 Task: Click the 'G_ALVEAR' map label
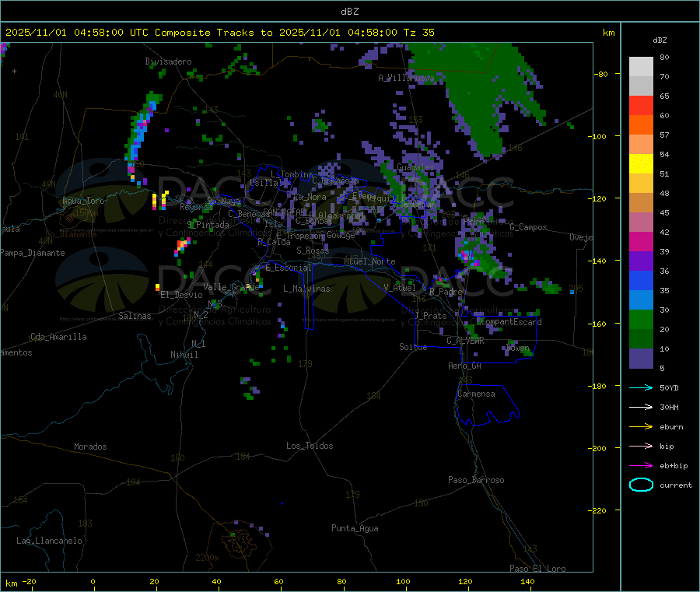465,341
